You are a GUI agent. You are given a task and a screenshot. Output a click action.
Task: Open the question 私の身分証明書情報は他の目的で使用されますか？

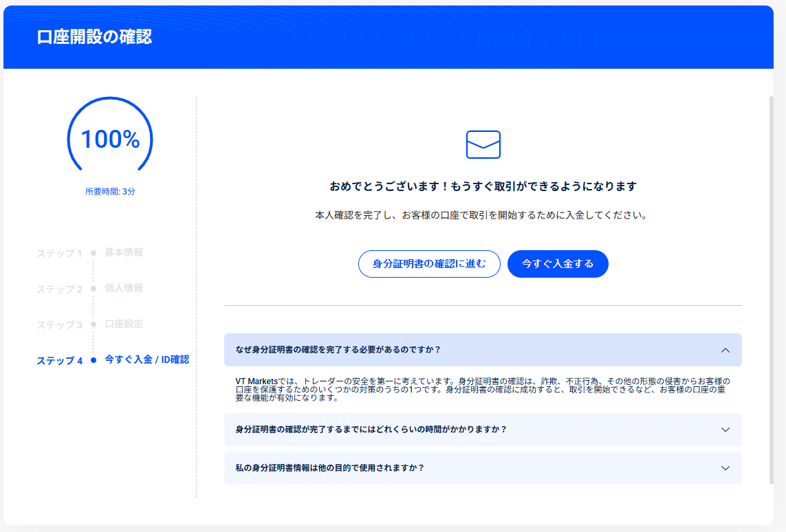pos(329,468)
